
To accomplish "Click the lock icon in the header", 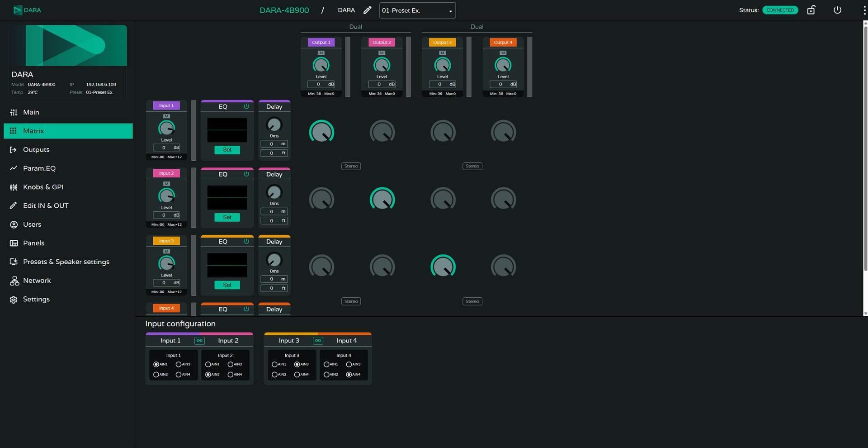I will click(x=811, y=10).
